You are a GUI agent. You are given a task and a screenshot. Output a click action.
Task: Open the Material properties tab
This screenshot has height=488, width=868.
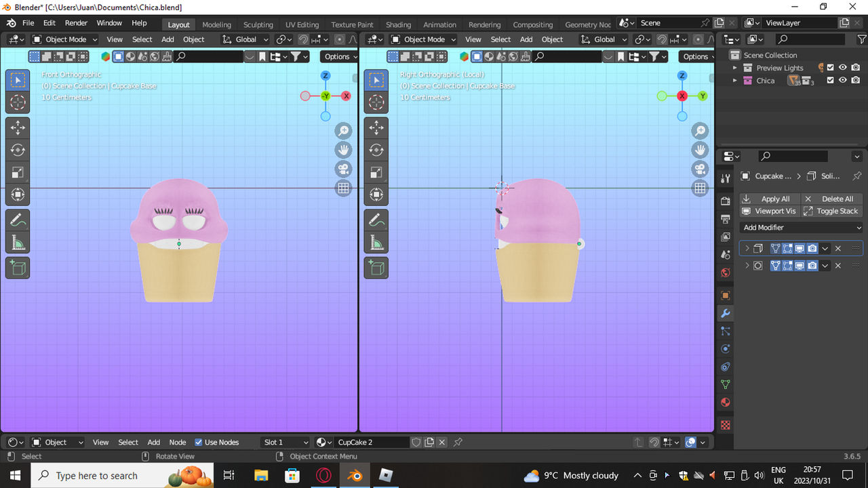click(726, 402)
